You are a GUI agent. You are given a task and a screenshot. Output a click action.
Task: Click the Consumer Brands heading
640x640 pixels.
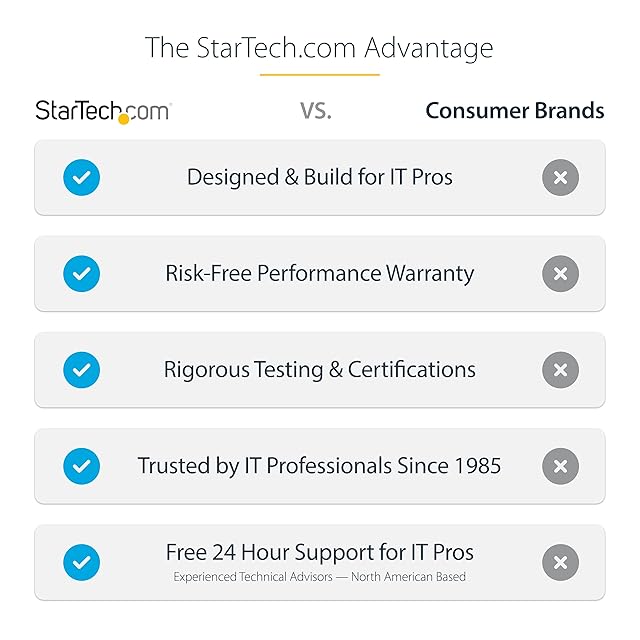[x=515, y=110]
